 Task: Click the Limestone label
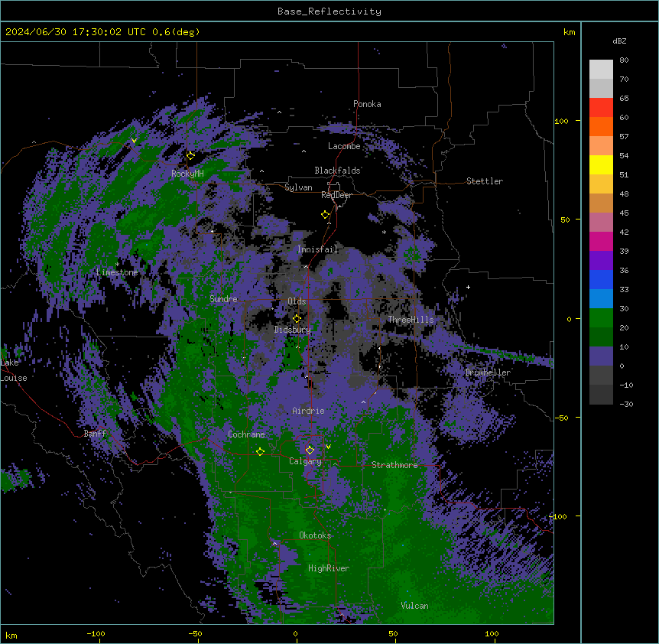pyautogui.click(x=117, y=272)
